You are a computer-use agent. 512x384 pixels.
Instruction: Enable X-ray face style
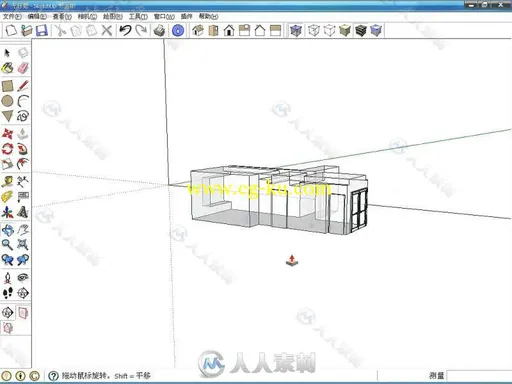[x=296, y=31]
